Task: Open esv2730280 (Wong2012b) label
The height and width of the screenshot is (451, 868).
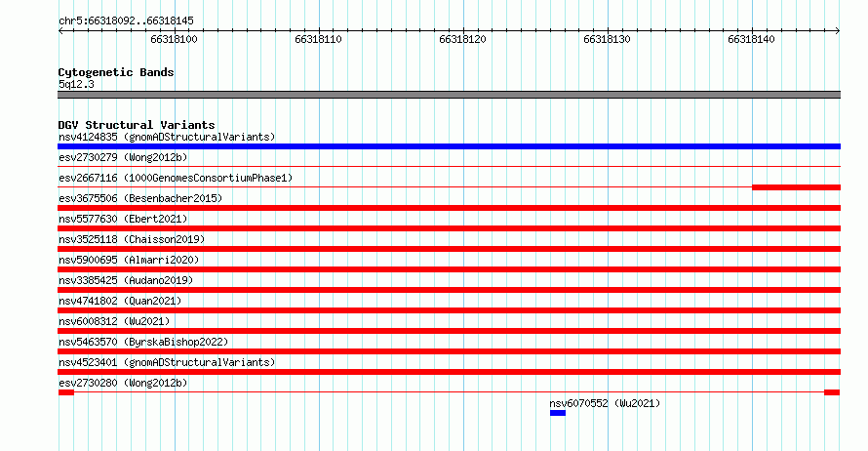Action: pos(123,383)
